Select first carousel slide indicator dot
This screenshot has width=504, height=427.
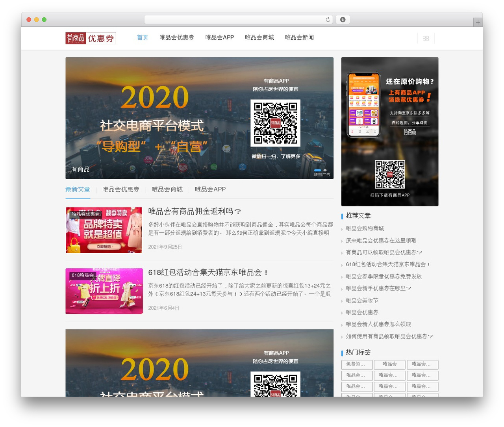tap(317, 170)
